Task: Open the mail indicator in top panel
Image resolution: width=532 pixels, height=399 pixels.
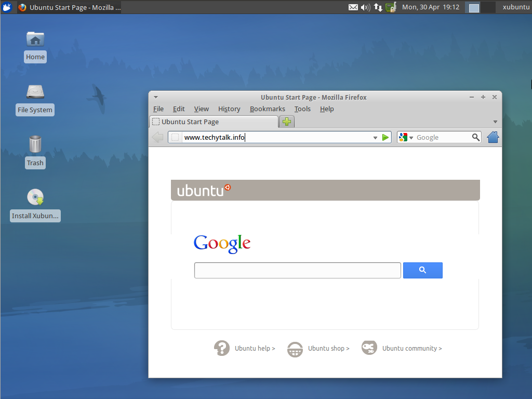Action: pyautogui.click(x=353, y=7)
